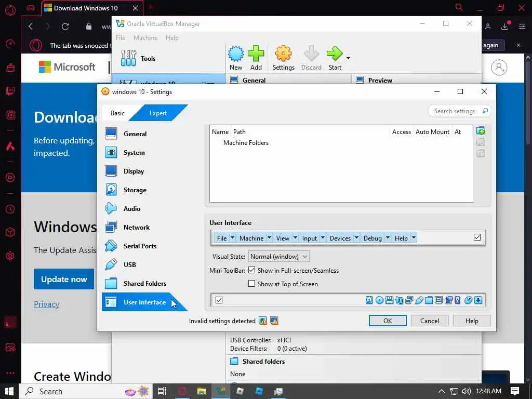Click the optical disc status-bar indicator icon
The image size is (532, 399).
pos(379,300)
